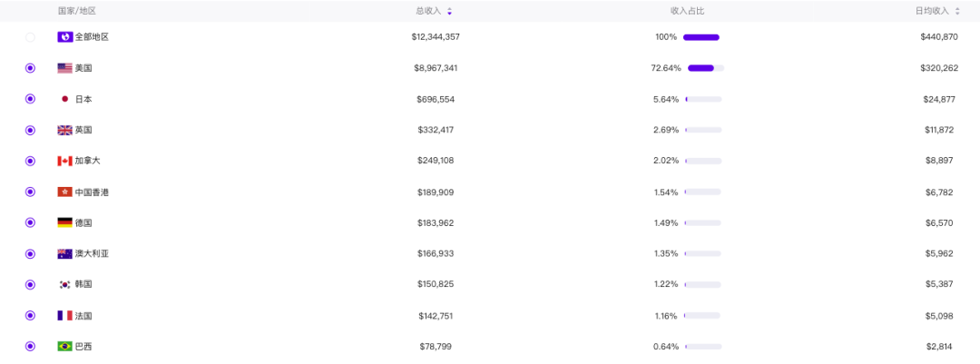The image size is (980, 364).
Task: Toggle the radio button for 美国 row
Action: [x=30, y=68]
